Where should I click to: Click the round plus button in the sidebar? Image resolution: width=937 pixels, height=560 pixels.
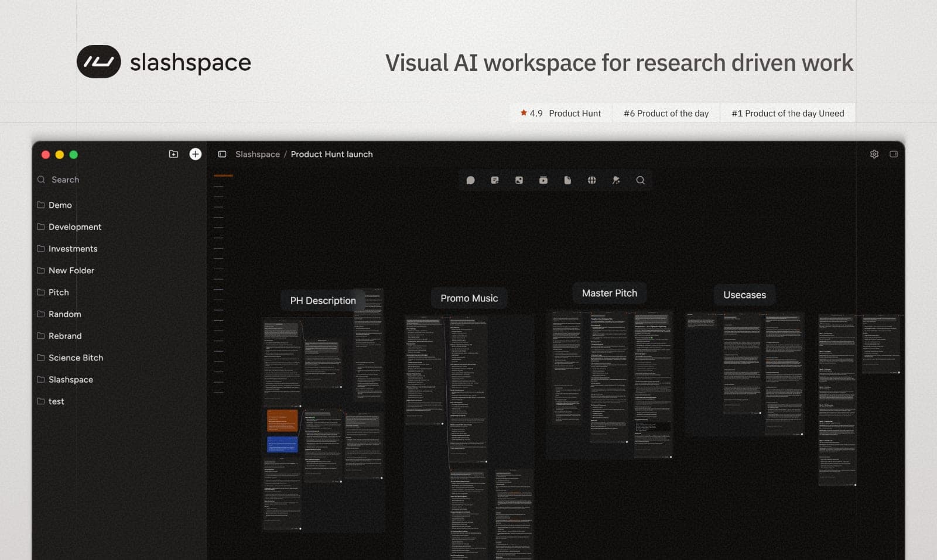[196, 154]
